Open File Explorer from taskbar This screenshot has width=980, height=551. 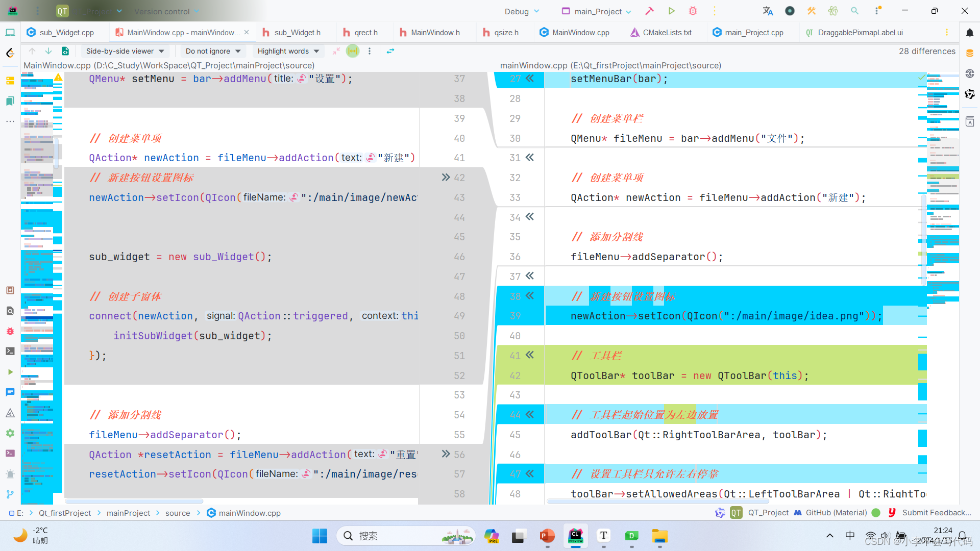point(659,536)
